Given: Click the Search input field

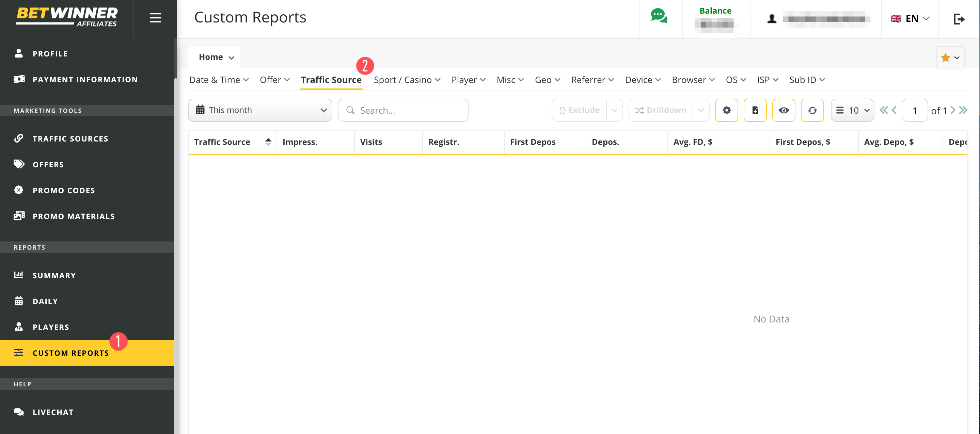Looking at the screenshot, I should pyautogui.click(x=403, y=110).
